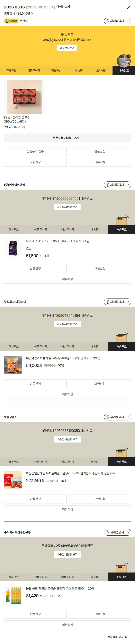Open address pill next to 보물고블린

point(118,417)
